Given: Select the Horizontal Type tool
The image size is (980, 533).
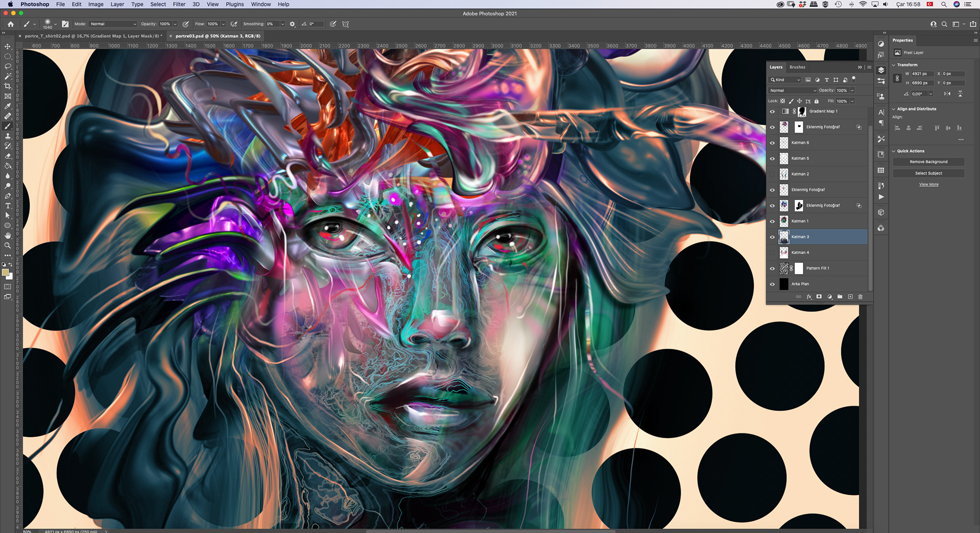Looking at the screenshot, I should 8,206.
